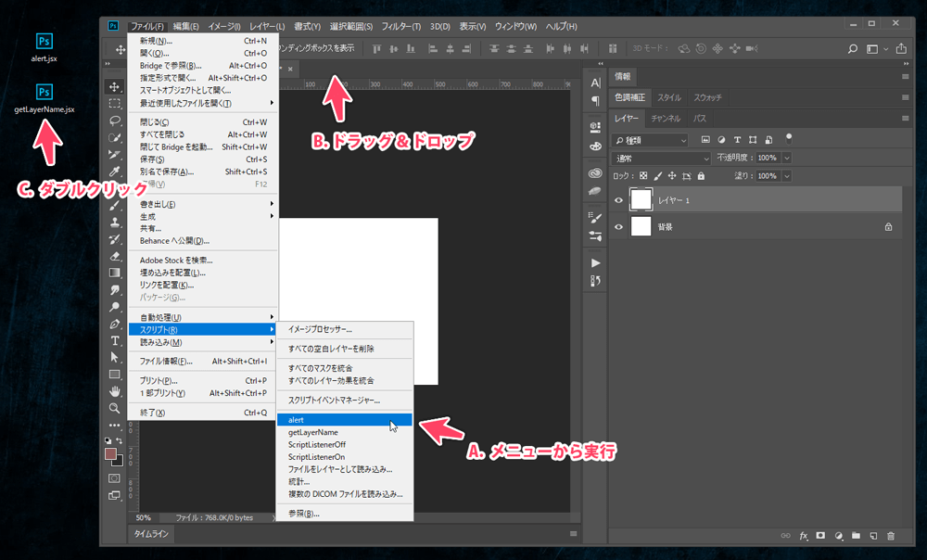Switch to the スウォッチ tab
This screenshot has width=927, height=560.
pos(707,97)
